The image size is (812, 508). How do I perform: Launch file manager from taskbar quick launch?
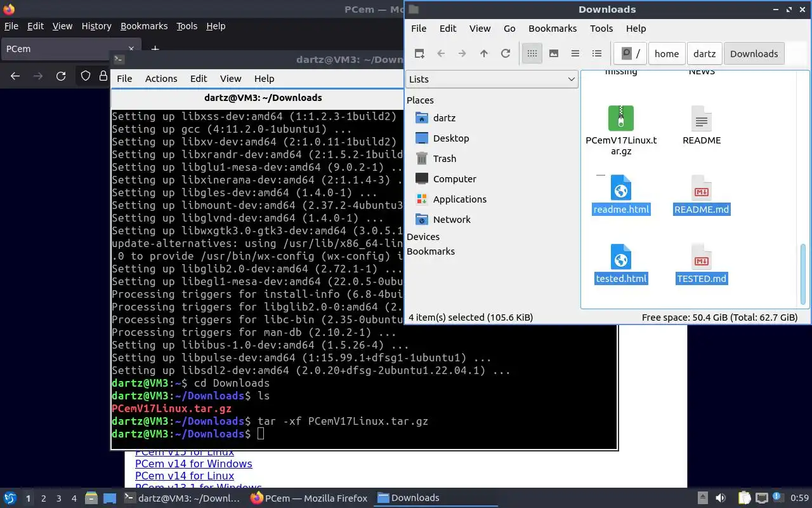pos(90,498)
